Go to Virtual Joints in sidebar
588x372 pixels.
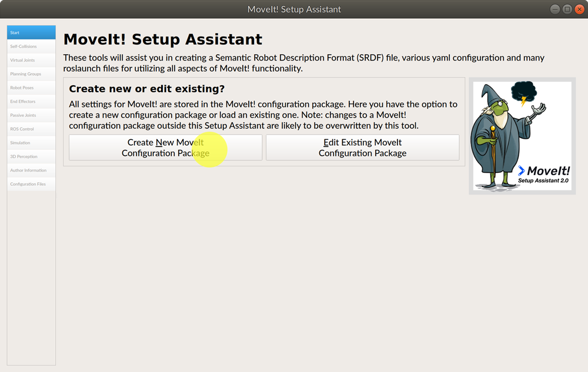[31, 61]
